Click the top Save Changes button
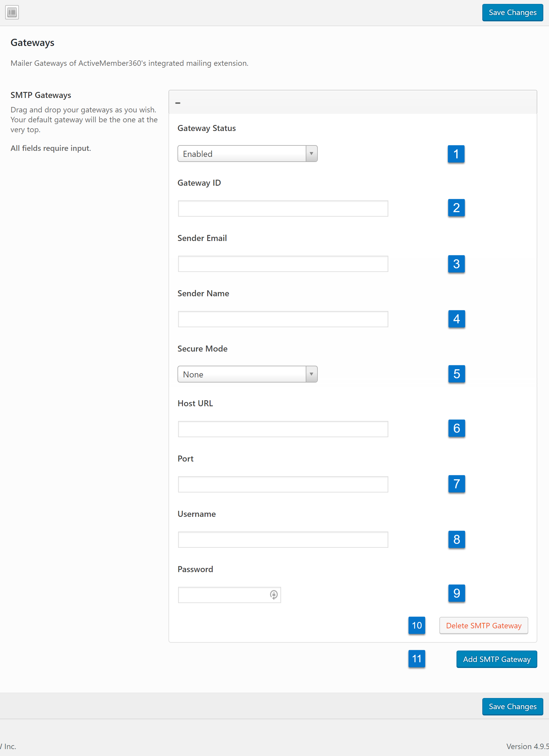549x756 pixels. 512,13
